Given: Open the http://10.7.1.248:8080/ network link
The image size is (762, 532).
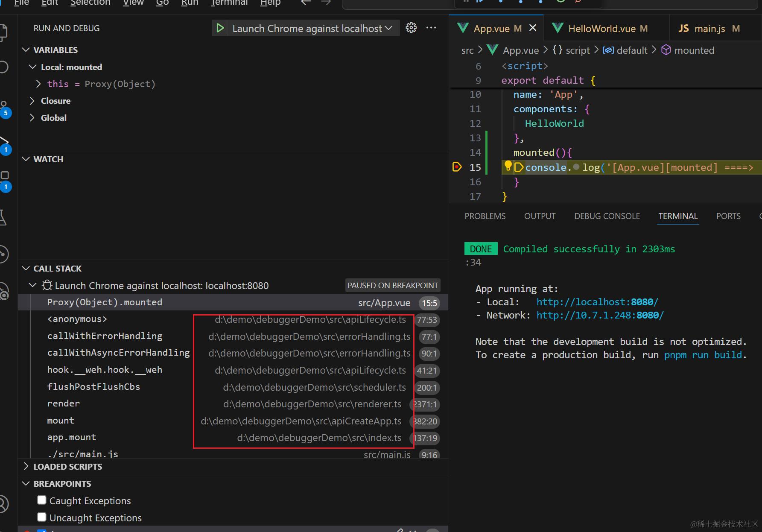Looking at the screenshot, I should coord(600,315).
